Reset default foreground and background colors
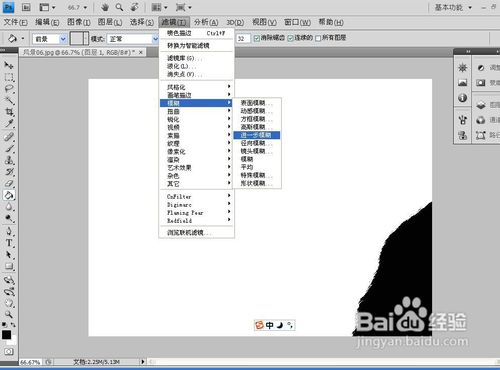This screenshot has height=370, width=500. click(x=4, y=324)
